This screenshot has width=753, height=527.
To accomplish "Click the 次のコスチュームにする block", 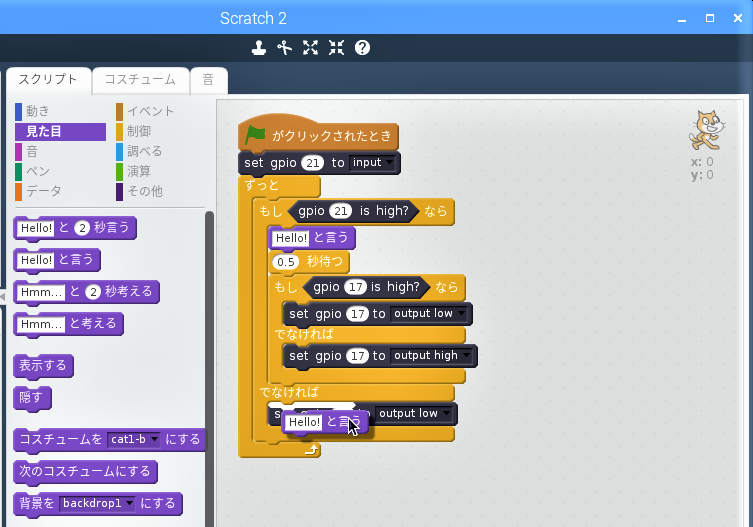I will click(x=85, y=472).
